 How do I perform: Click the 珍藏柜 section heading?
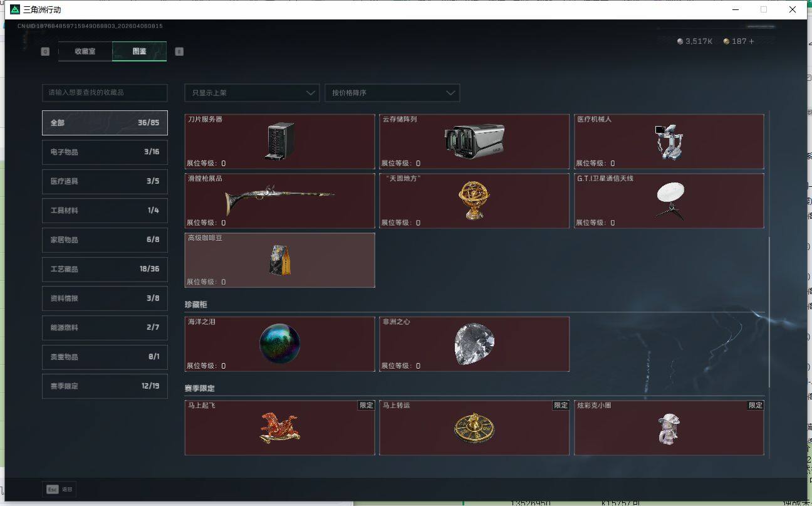coord(195,304)
